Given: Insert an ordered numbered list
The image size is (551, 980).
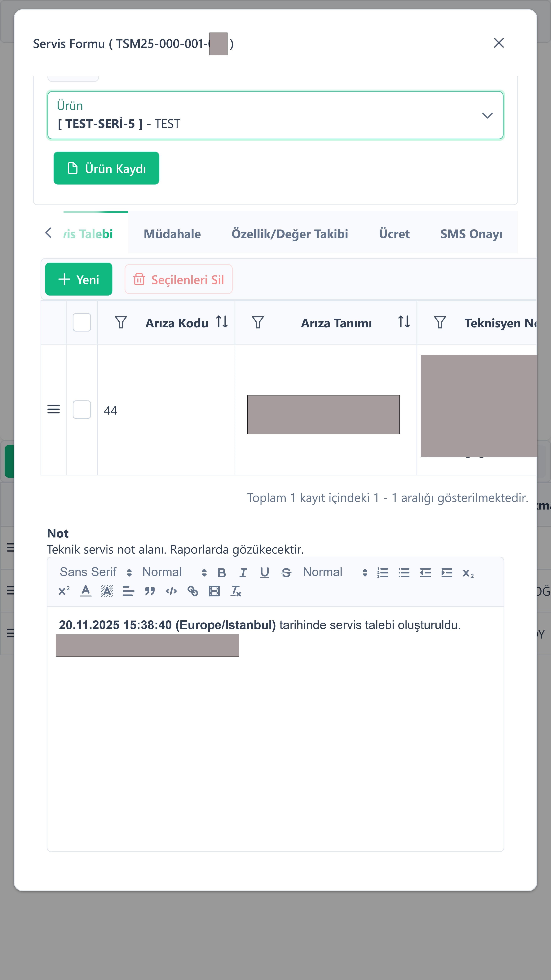Looking at the screenshot, I should point(383,572).
